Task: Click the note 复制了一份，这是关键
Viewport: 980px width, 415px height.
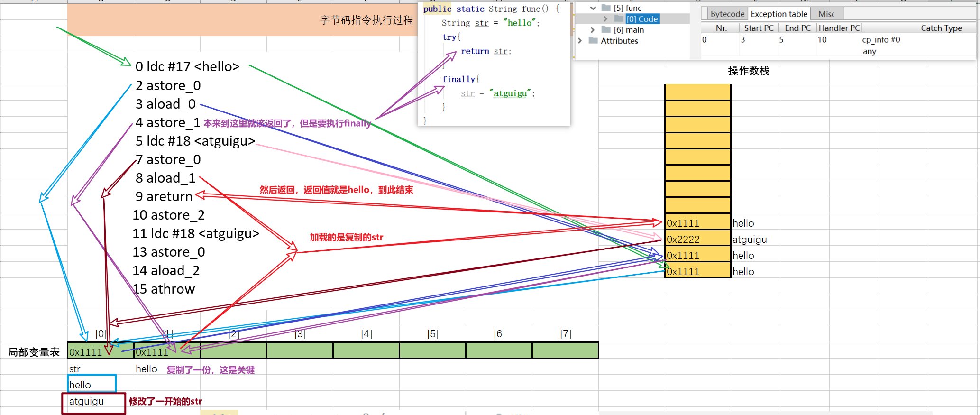Action: (x=211, y=370)
